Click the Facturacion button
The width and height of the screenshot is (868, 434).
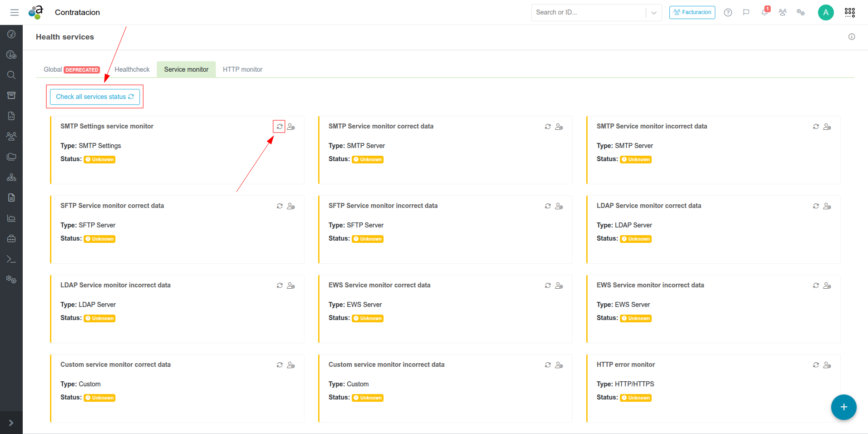pyautogui.click(x=692, y=12)
